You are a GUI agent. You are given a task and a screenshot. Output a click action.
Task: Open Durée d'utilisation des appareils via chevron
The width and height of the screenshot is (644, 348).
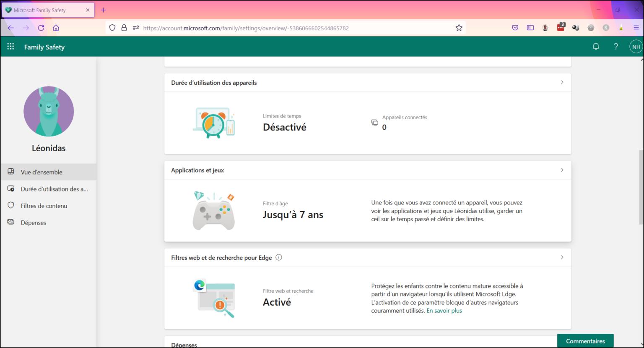coord(562,82)
